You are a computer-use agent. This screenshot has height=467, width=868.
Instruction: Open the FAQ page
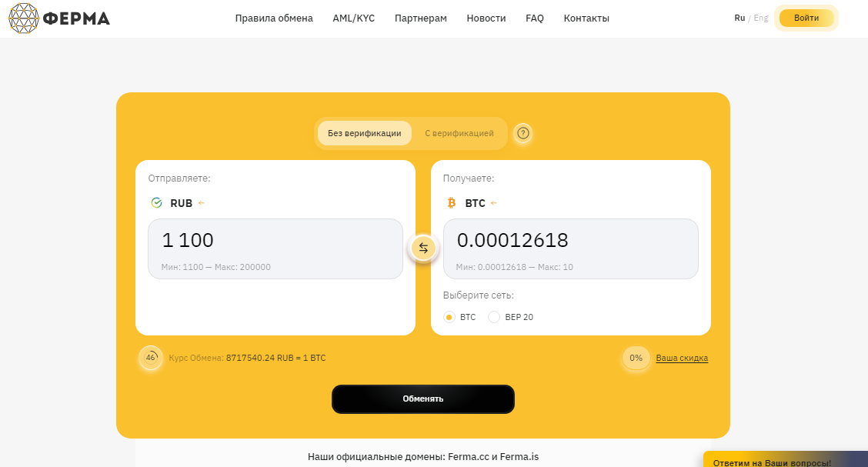(x=535, y=18)
